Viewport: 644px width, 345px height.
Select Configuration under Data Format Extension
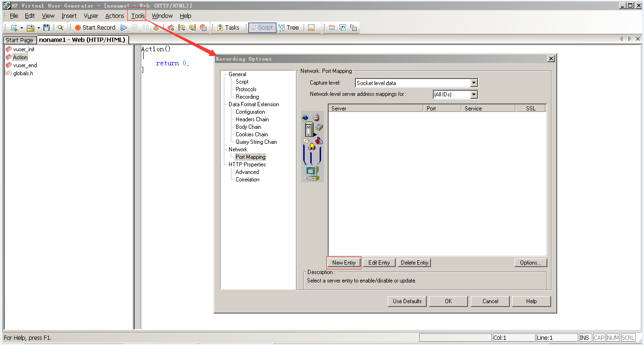point(250,112)
